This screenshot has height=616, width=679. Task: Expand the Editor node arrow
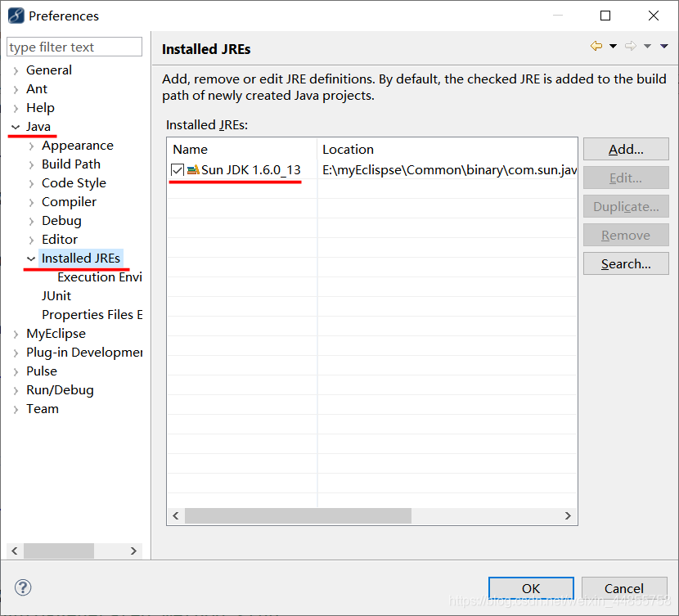point(31,241)
